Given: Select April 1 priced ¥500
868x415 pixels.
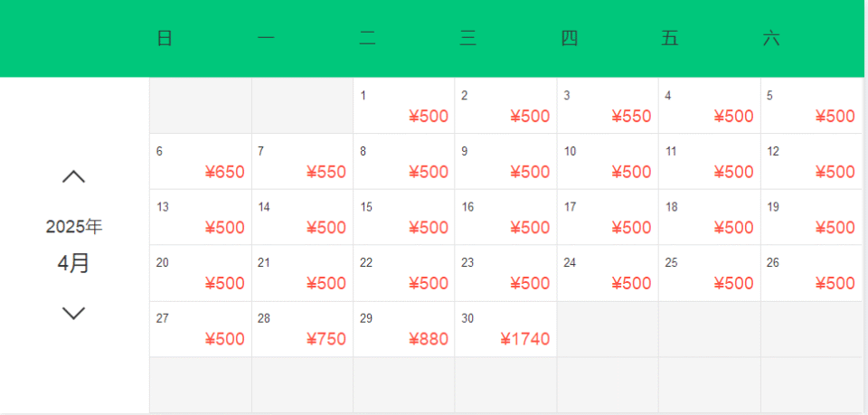Looking at the screenshot, I should click(x=403, y=106).
